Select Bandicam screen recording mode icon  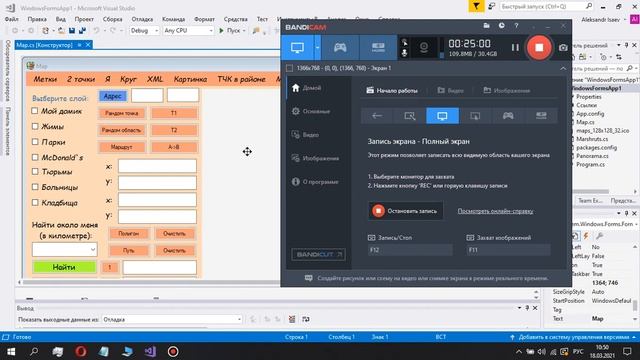pos(297,47)
